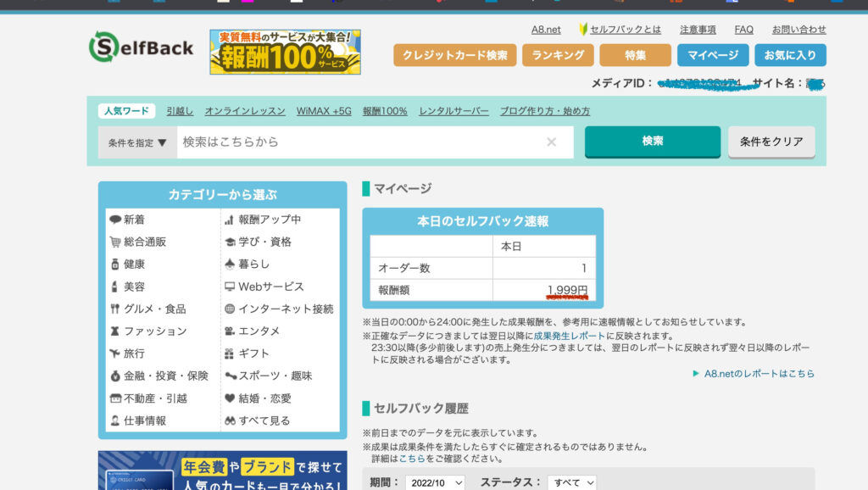868x490 pixels.
Task: Open the マイページ tab
Action: tap(712, 55)
